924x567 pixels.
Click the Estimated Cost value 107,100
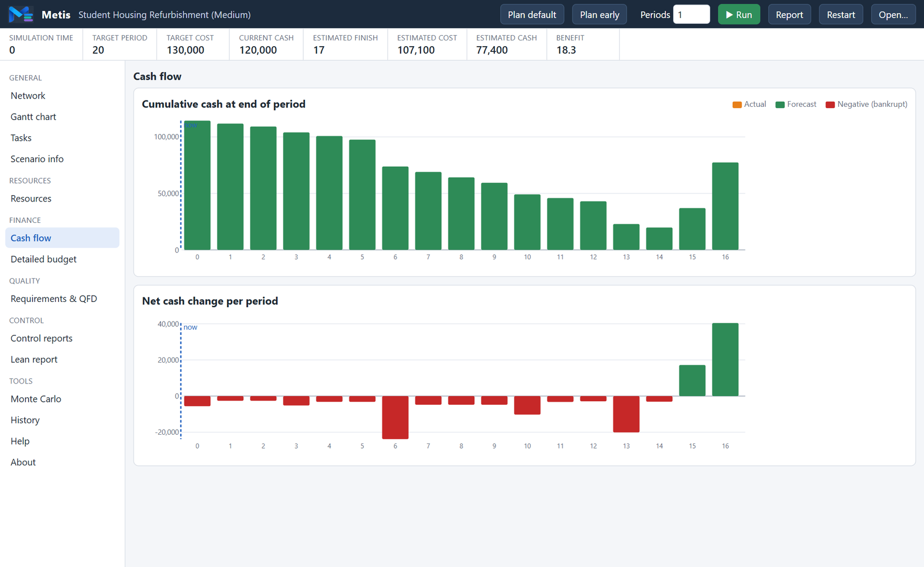416,50
